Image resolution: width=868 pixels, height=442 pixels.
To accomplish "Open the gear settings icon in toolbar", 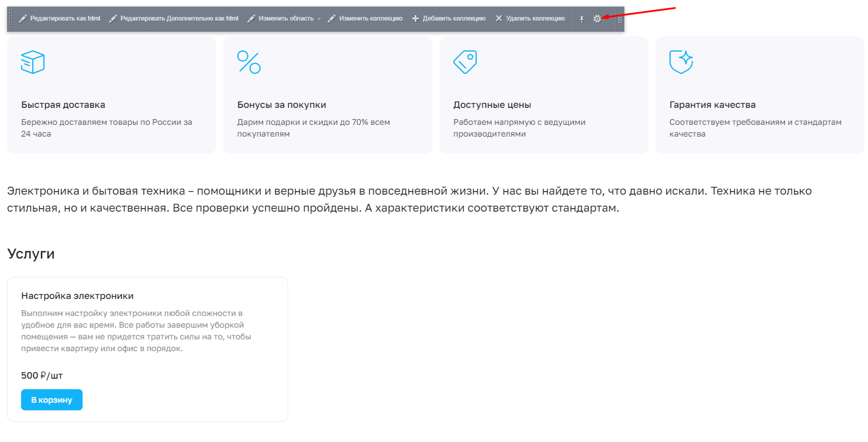I will (x=597, y=19).
